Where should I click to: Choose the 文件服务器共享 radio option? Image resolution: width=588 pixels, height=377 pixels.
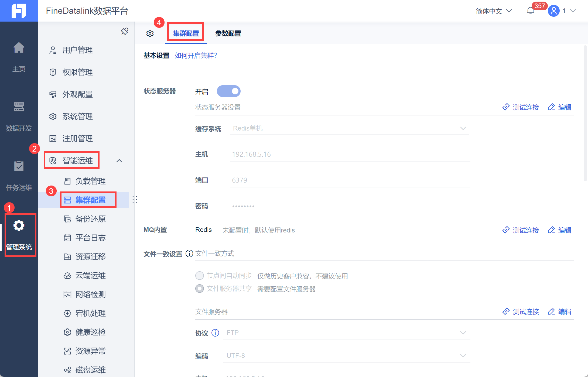tap(200, 288)
